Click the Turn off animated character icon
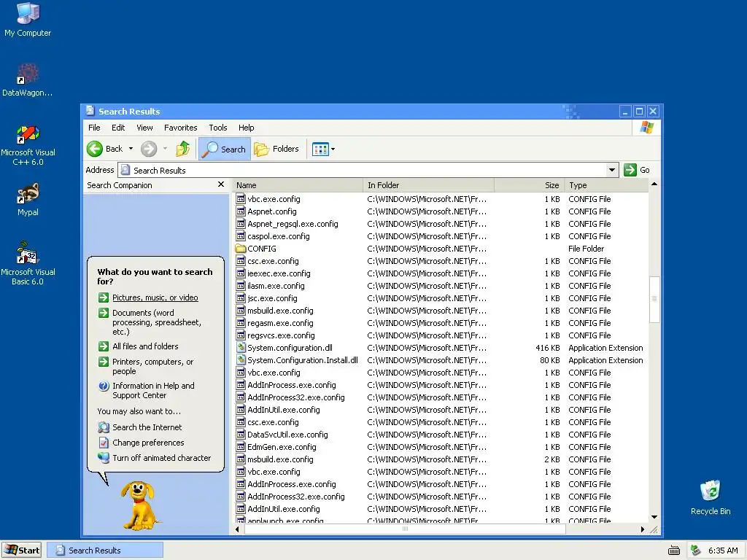 point(104,458)
